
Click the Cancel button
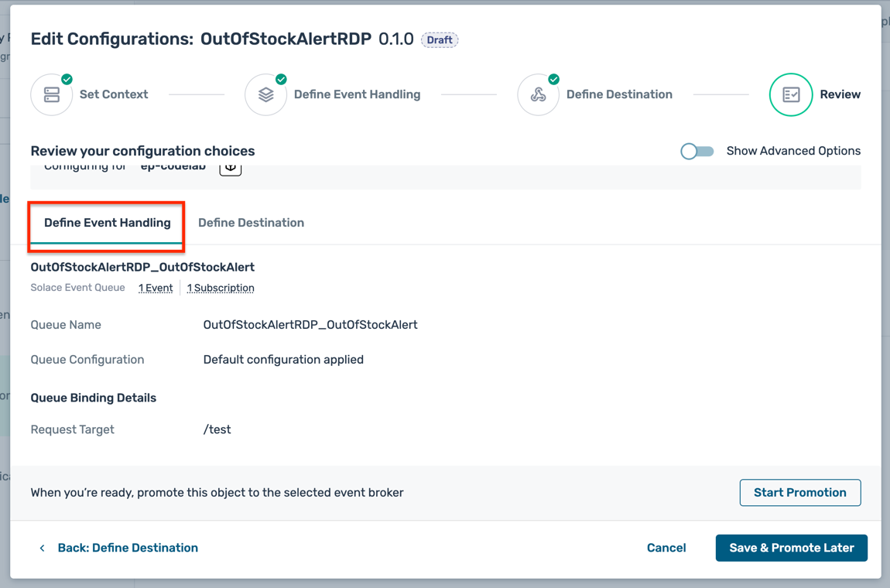[x=666, y=547]
